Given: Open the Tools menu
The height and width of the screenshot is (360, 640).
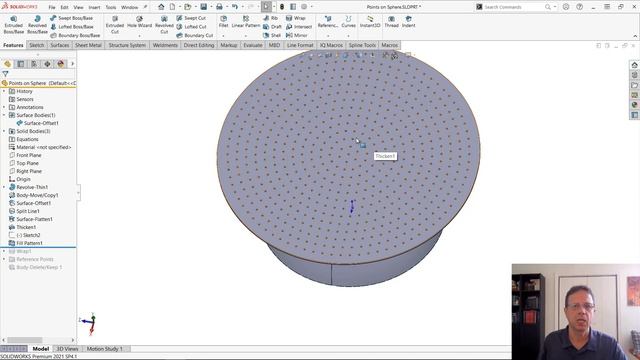Looking at the screenshot, I should click(111, 7).
